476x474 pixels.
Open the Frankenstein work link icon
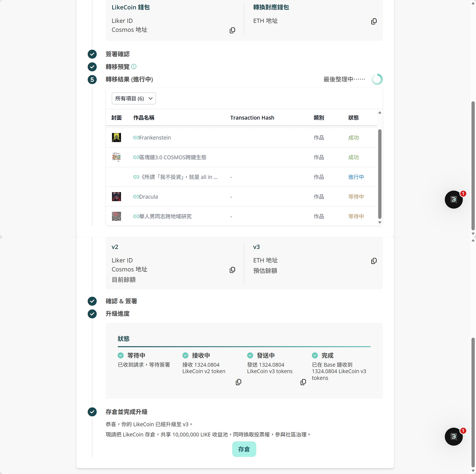pos(136,138)
